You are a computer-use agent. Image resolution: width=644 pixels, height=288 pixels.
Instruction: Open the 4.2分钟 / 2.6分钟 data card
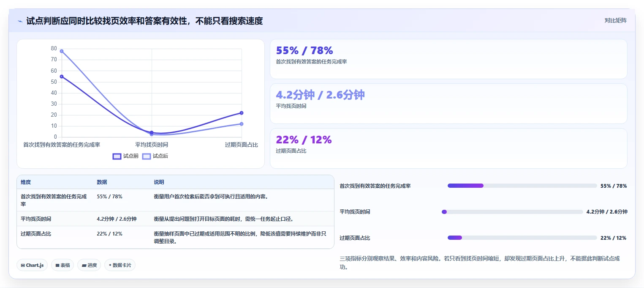click(x=448, y=104)
